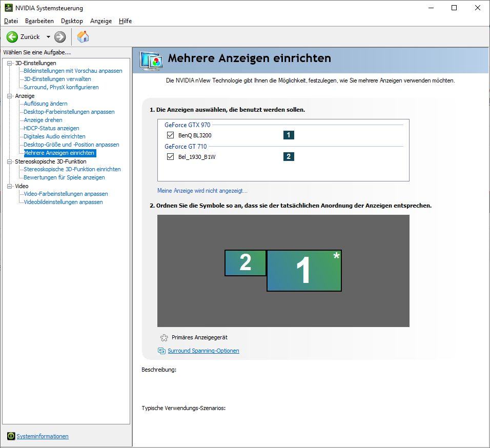The width and height of the screenshot is (490, 448).
Task: Select Digitales Audio einrichten
Action: [x=54, y=136]
